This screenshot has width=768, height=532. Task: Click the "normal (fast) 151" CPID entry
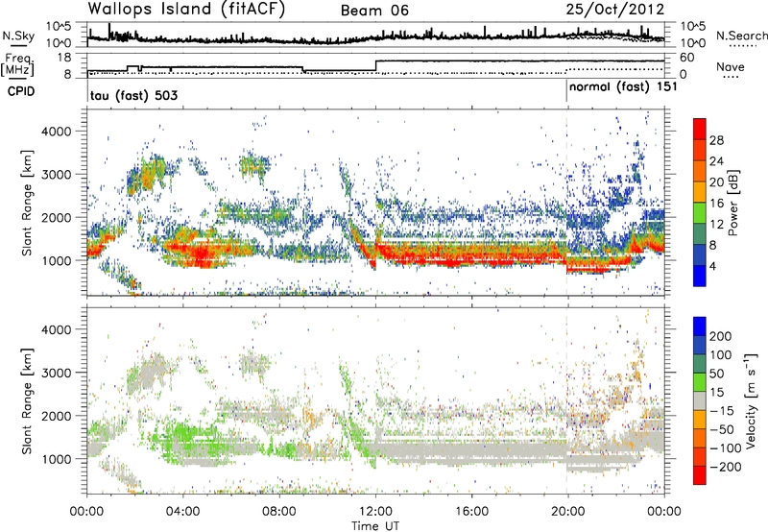(623, 86)
